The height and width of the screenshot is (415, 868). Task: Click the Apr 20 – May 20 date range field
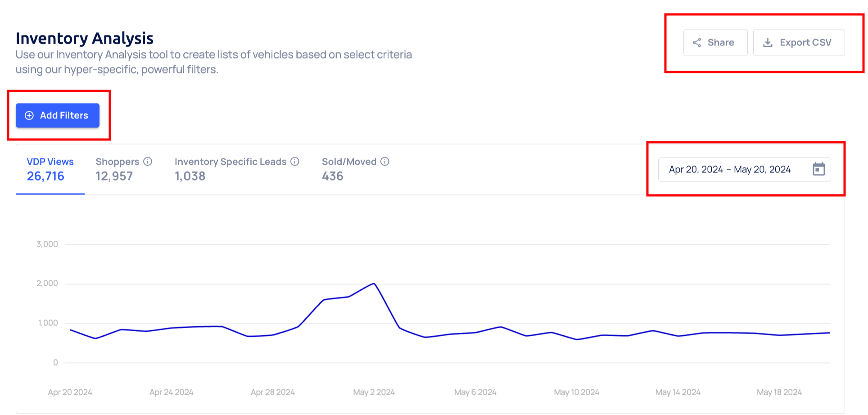point(729,170)
